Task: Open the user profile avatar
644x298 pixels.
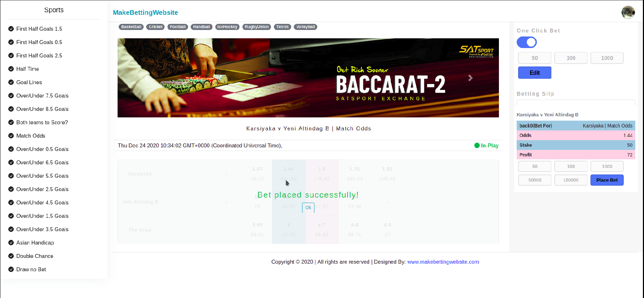Action: [x=628, y=13]
